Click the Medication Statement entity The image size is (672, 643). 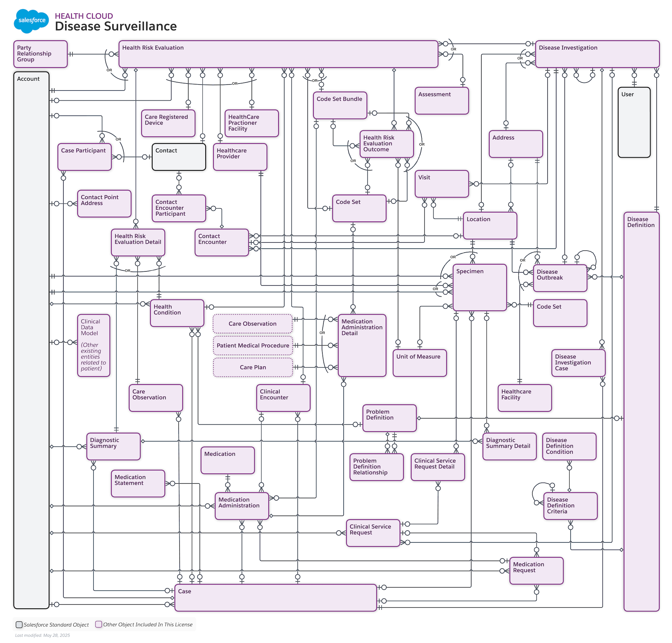(138, 484)
